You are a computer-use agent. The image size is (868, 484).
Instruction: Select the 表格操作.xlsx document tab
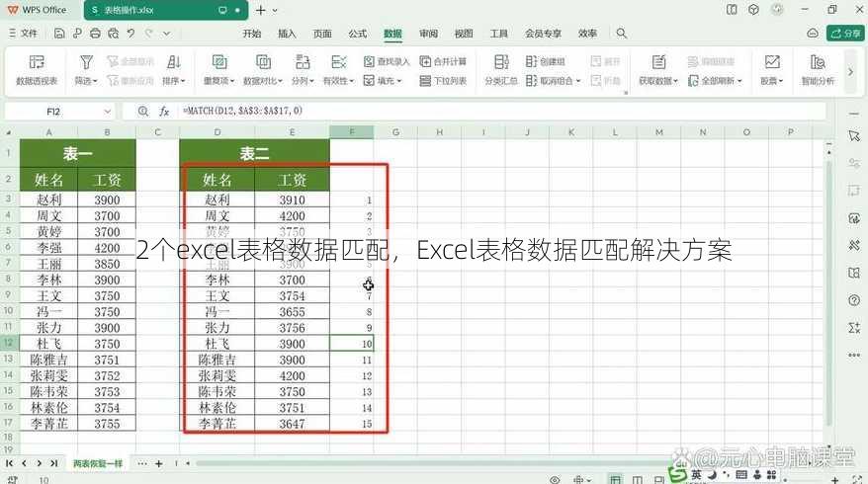point(166,10)
